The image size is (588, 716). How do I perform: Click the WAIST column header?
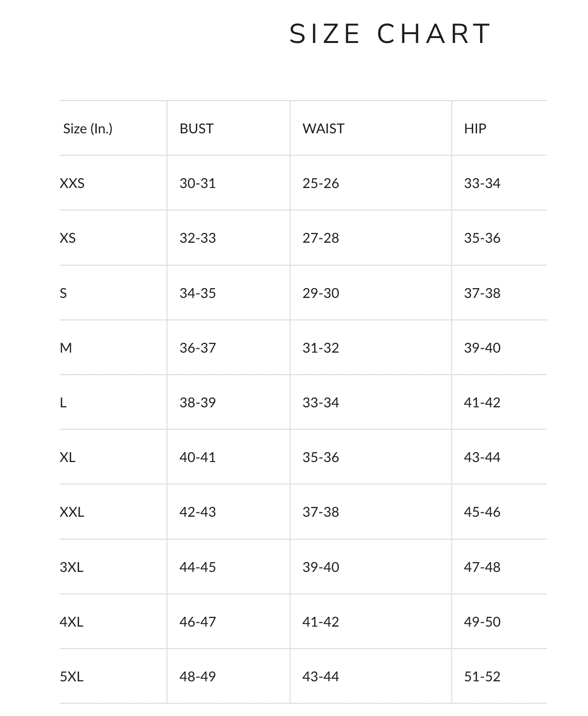coord(323,128)
